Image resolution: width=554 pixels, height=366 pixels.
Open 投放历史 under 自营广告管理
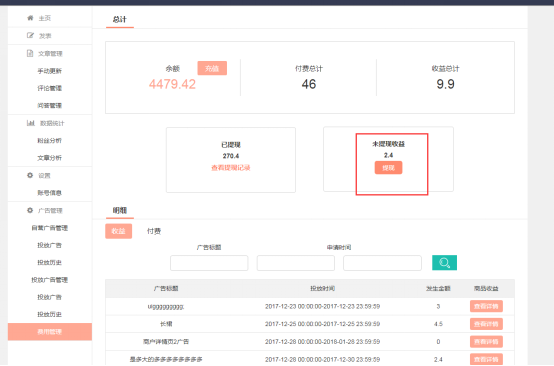(49, 262)
